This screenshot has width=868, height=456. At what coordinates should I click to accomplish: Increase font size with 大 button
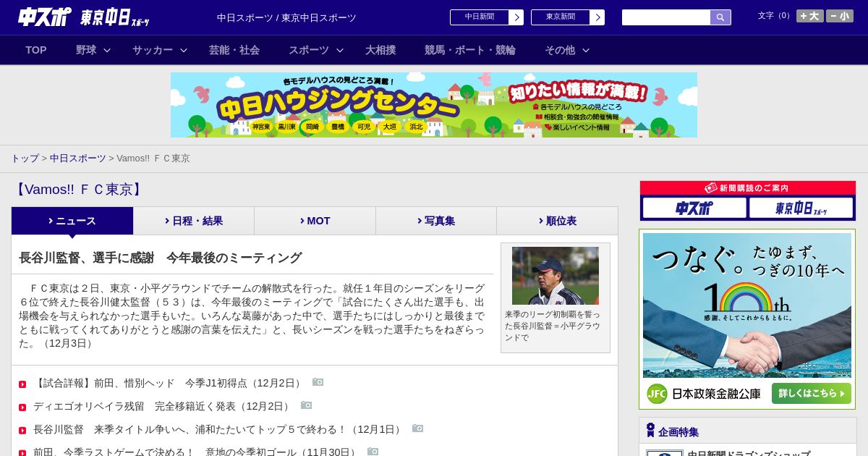tap(809, 16)
